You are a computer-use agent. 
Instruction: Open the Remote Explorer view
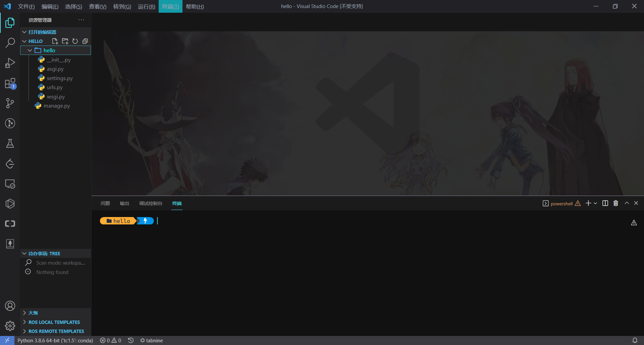(x=10, y=184)
